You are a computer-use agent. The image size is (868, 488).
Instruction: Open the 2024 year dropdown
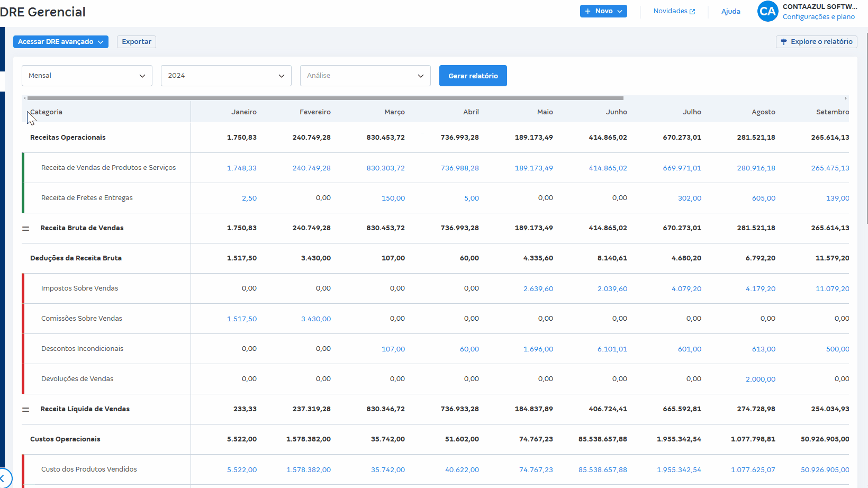226,76
